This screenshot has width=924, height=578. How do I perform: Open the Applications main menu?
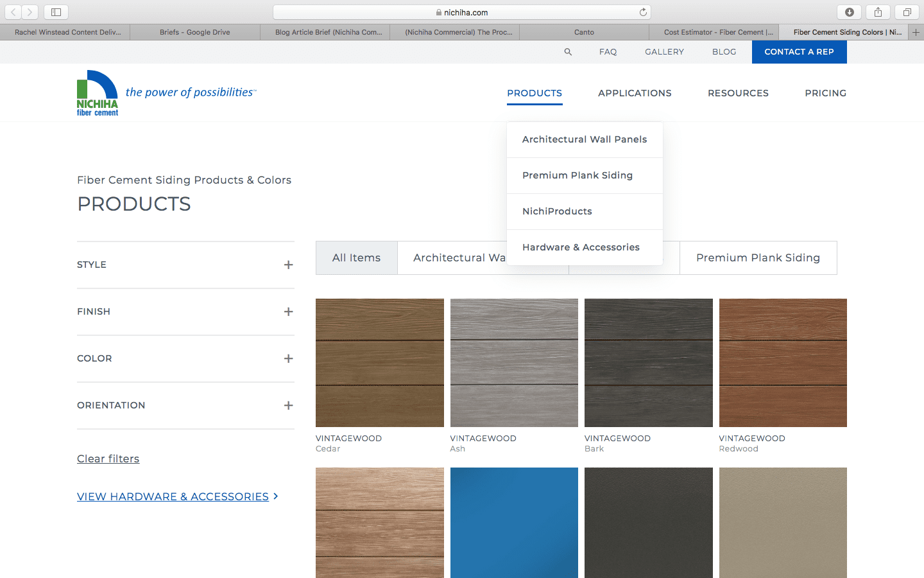[x=635, y=93]
